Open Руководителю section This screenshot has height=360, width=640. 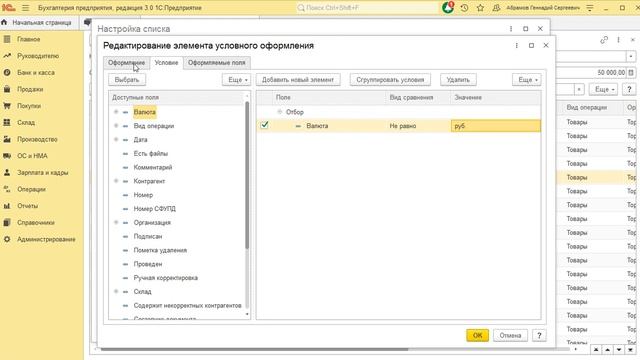tap(38, 56)
